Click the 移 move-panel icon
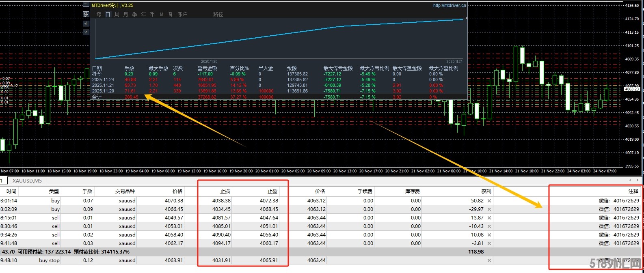 86,14
